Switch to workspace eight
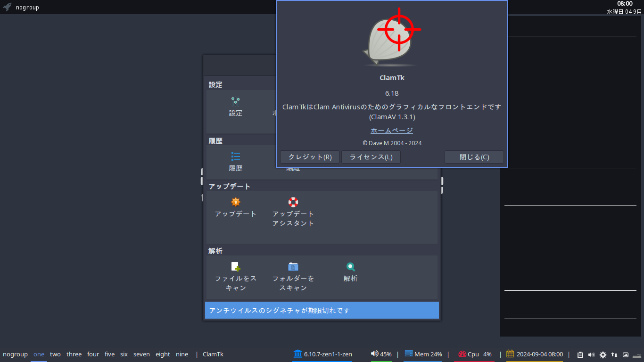The image size is (644, 362). pos(163,354)
